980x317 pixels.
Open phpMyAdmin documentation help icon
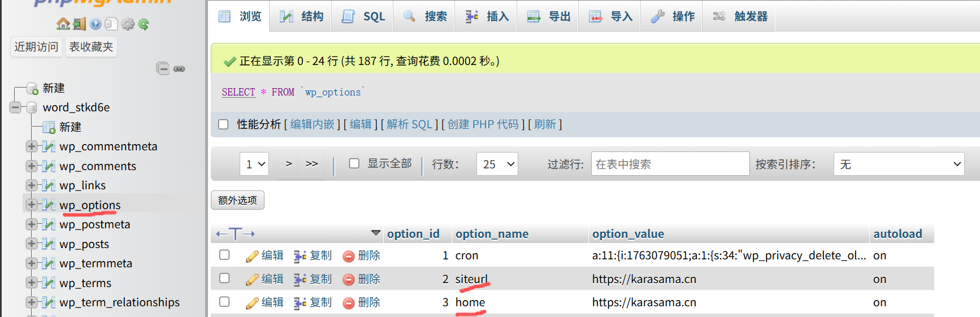[x=96, y=24]
